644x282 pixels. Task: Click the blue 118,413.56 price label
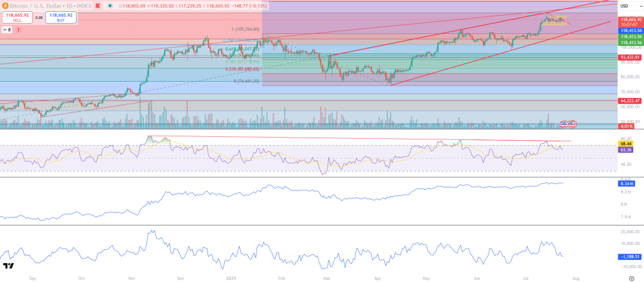(631, 30)
